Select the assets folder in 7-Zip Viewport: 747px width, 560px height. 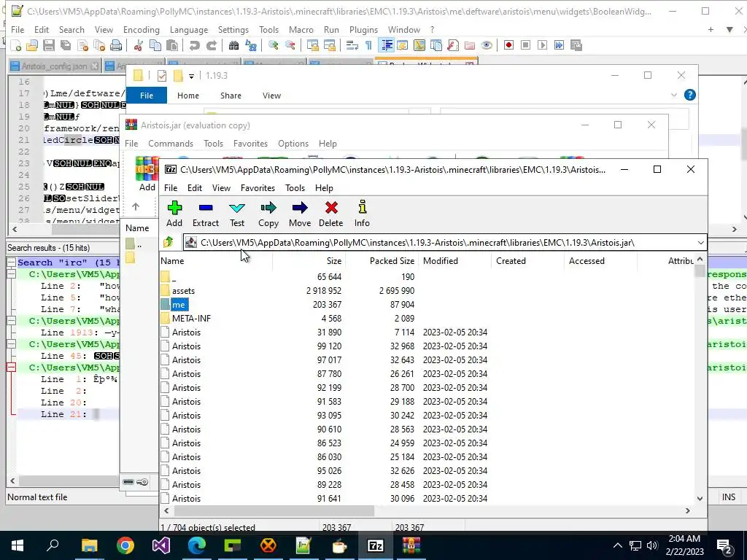[x=183, y=290]
